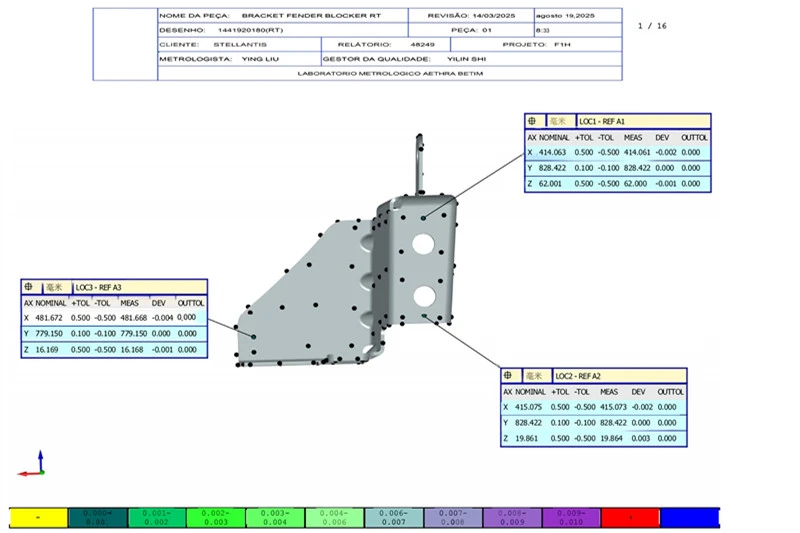
Task: Click the coordinate axis triad icon
Action: [32, 464]
